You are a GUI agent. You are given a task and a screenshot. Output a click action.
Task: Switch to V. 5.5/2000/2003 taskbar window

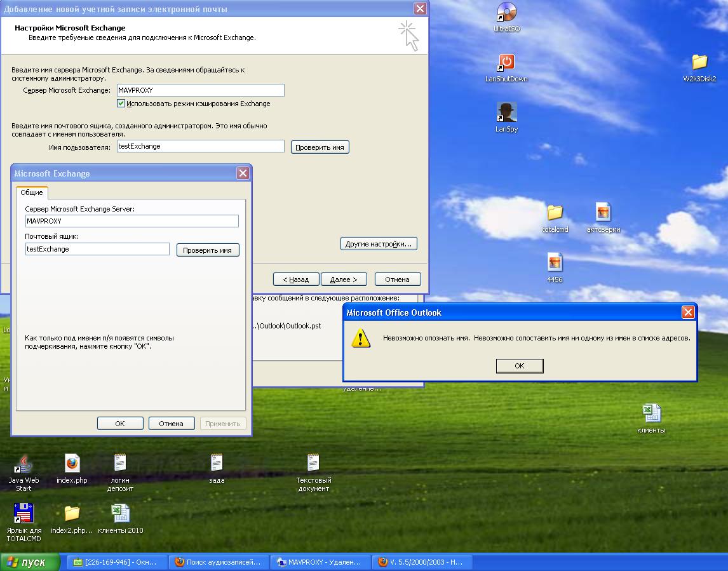coord(421,562)
